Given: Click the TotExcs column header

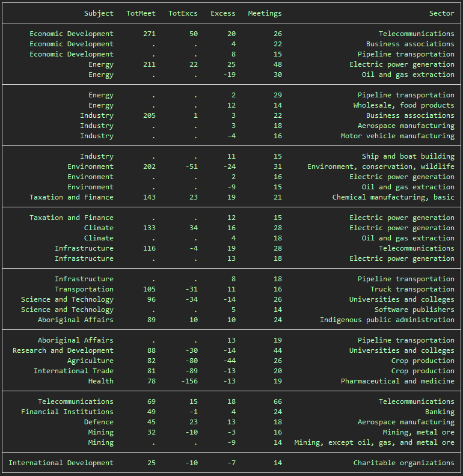Looking at the screenshot, I should pyautogui.click(x=183, y=13).
